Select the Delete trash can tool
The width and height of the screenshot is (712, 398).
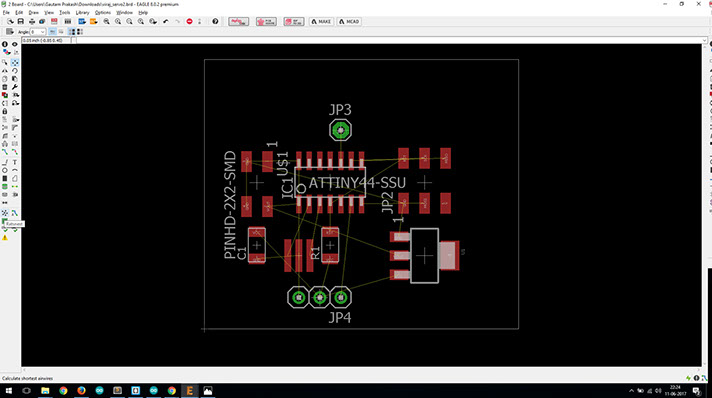(5, 87)
